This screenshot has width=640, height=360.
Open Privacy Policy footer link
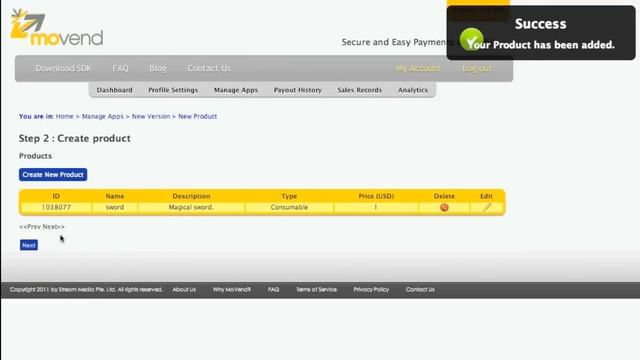tap(371, 289)
